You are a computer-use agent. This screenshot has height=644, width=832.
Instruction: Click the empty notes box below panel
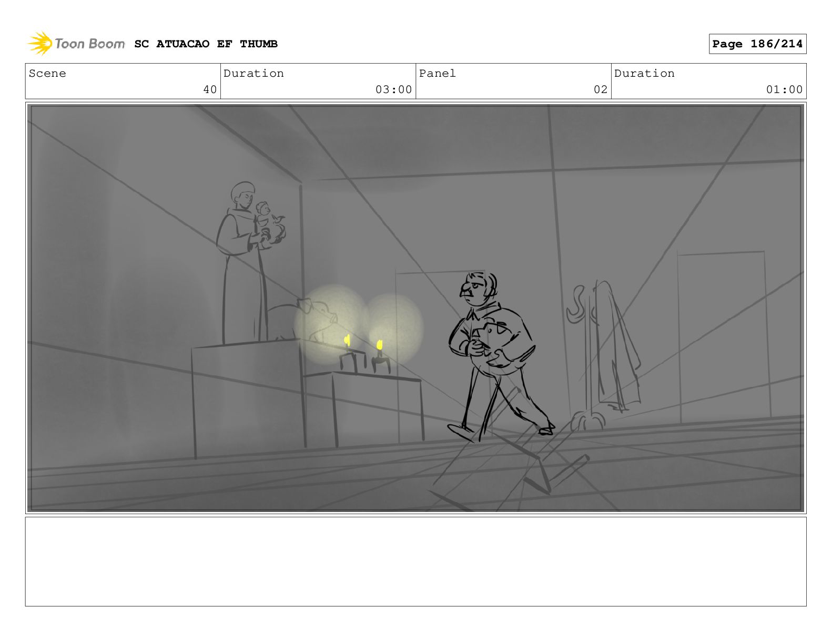click(415, 561)
